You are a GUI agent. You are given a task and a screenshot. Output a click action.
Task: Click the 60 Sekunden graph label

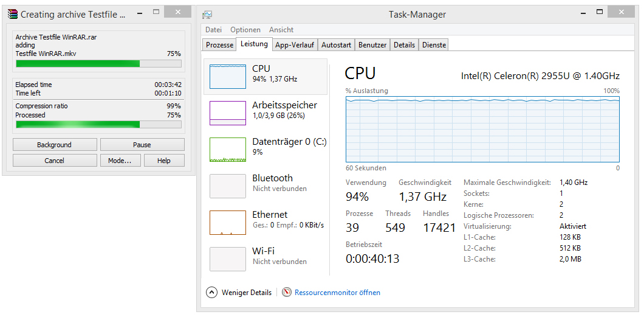(366, 169)
